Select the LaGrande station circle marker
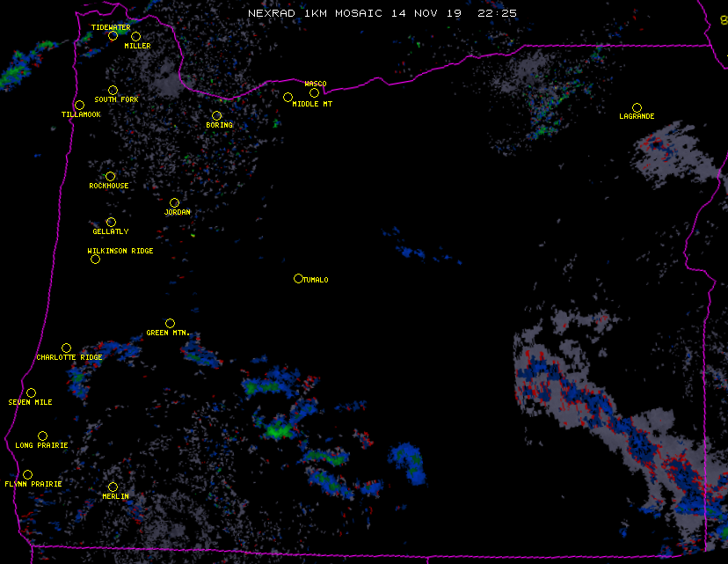Viewport: 728px width, 564px height. 637,107
